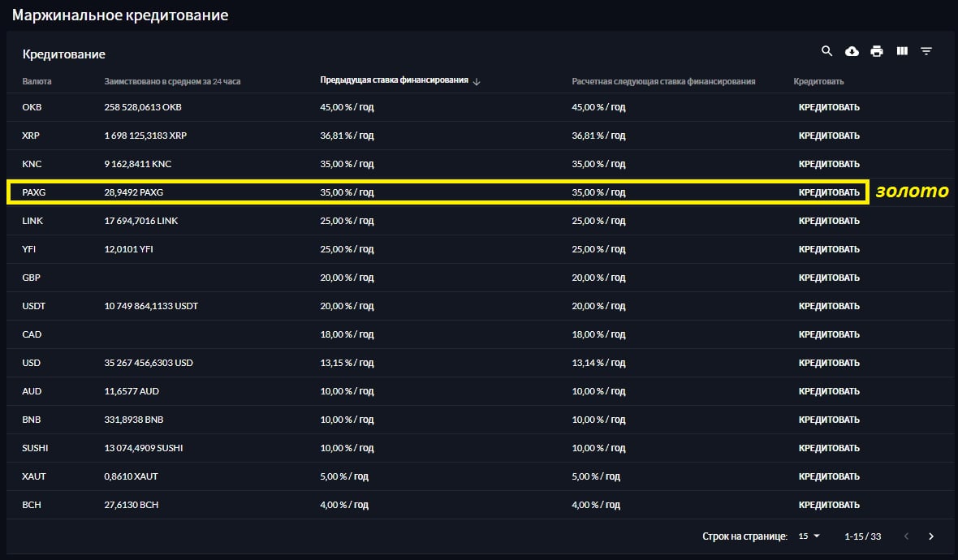The height and width of the screenshot is (560, 958).
Task: Click КРЕДИТОВАТЬ for USD row
Action: tap(829, 363)
